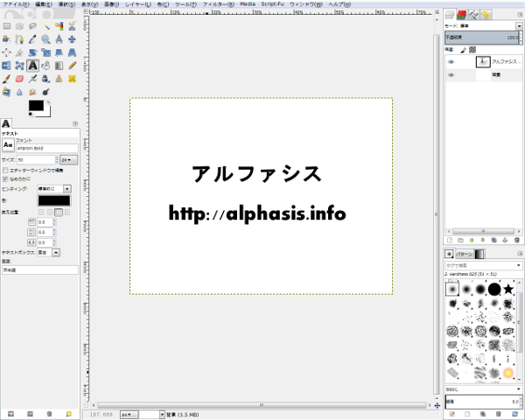Switch to the パターン patterns tab

[464, 255]
